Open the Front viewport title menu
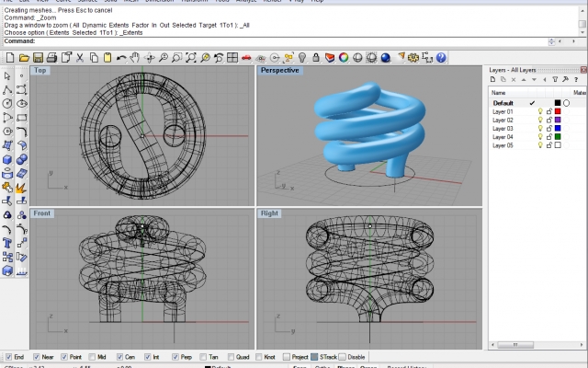 (42, 213)
